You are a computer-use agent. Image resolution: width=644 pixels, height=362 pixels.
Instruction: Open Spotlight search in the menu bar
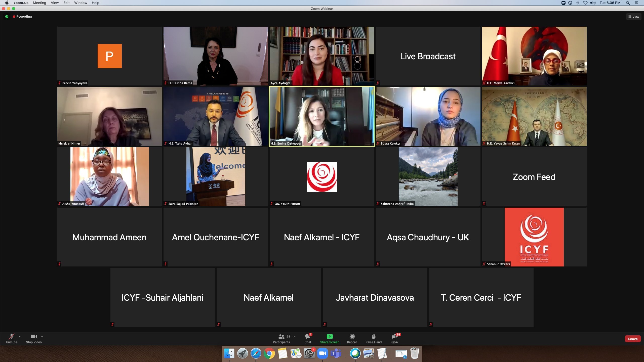point(628,3)
